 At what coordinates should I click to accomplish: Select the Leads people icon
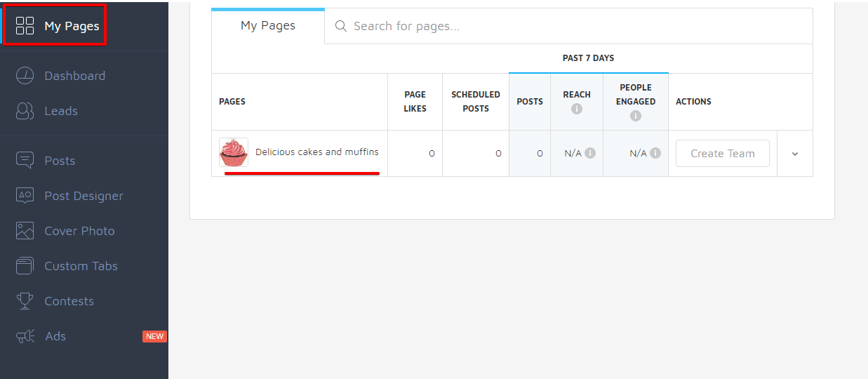click(x=25, y=111)
